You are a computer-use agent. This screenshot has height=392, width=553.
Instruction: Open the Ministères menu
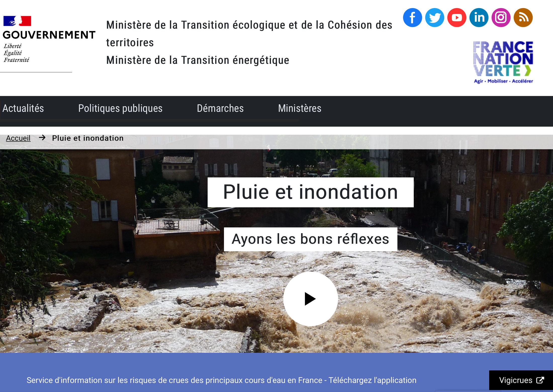[x=300, y=108]
